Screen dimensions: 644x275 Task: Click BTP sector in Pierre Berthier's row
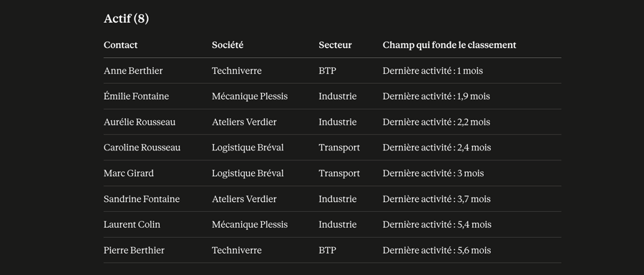327,251
